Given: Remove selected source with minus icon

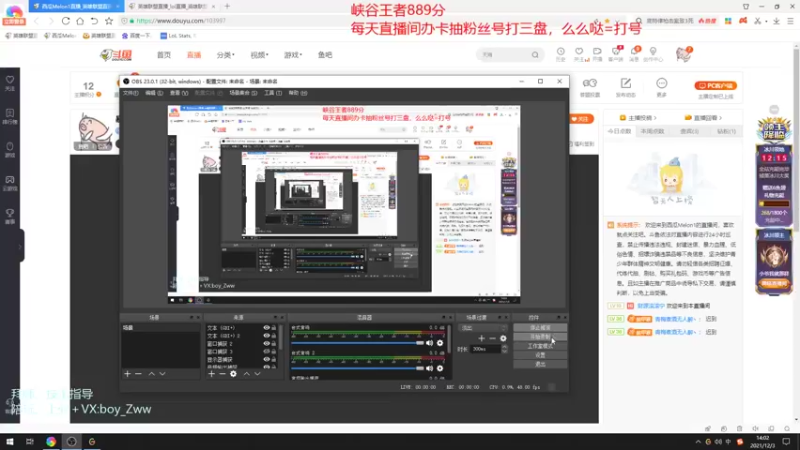Looking at the screenshot, I should (222, 374).
